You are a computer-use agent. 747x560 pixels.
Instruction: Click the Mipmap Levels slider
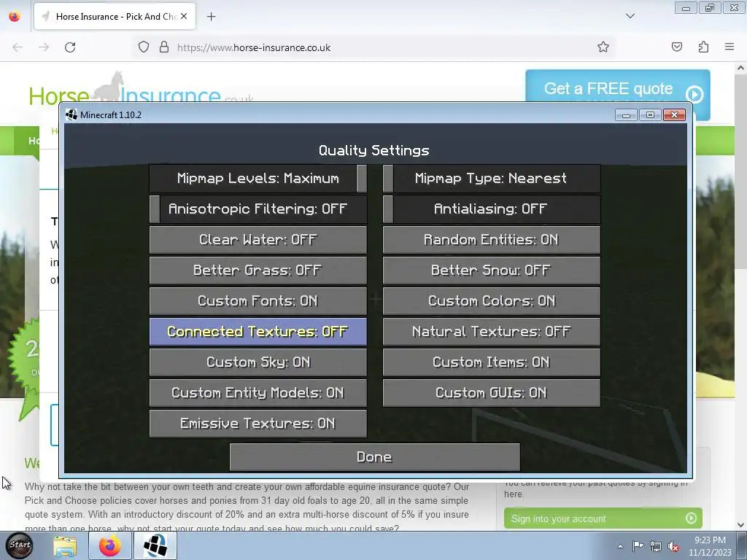[258, 179]
